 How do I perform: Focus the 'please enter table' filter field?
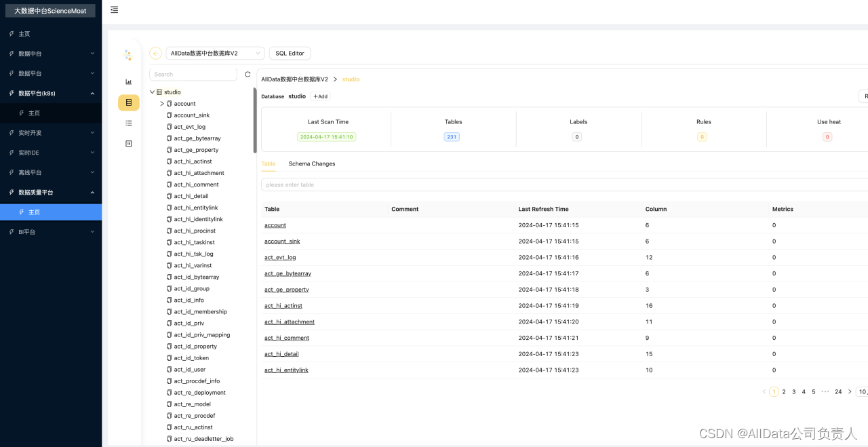pos(564,184)
